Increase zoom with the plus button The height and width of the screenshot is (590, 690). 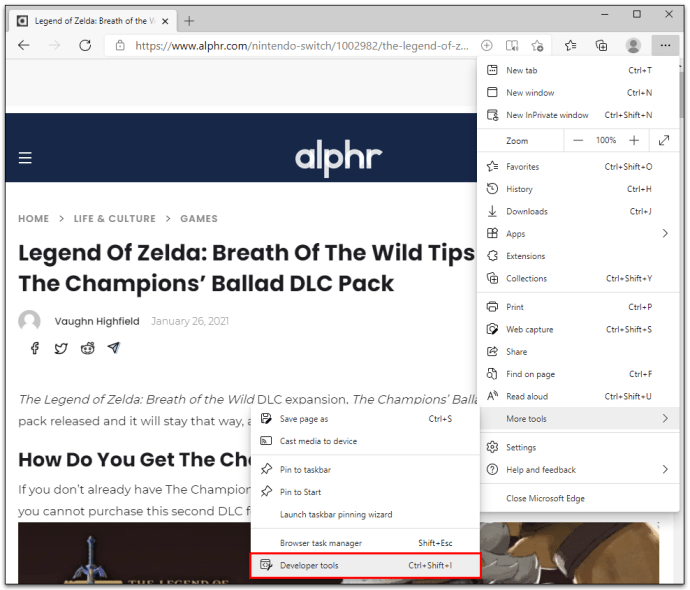634,140
